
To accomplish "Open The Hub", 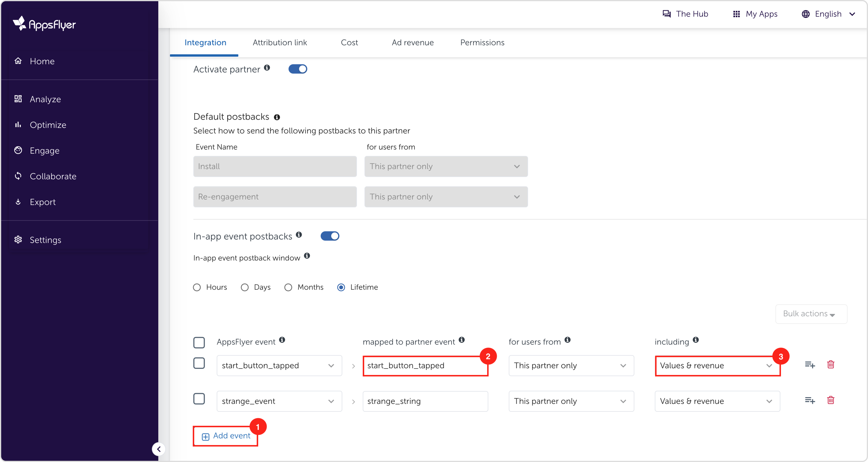I will pos(685,14).
